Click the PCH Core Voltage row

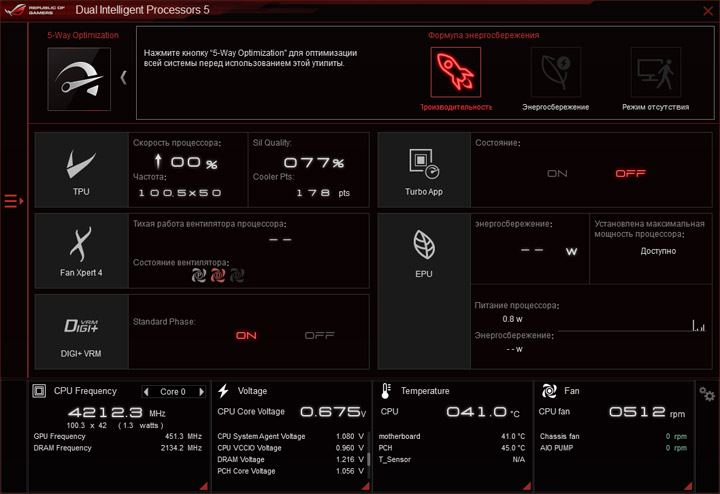[290, 471]
